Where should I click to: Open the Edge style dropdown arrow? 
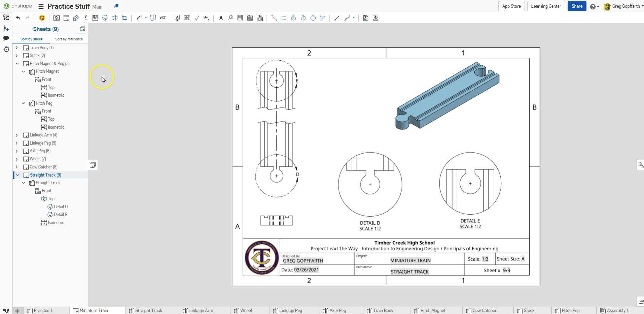coord(353,18)
